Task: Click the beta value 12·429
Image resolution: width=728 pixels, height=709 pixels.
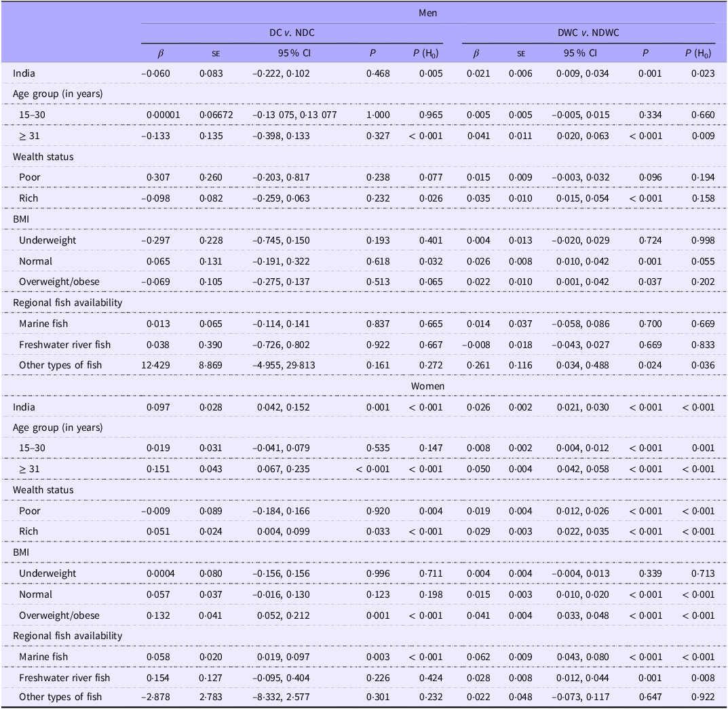Action: (x=161, y=365)
